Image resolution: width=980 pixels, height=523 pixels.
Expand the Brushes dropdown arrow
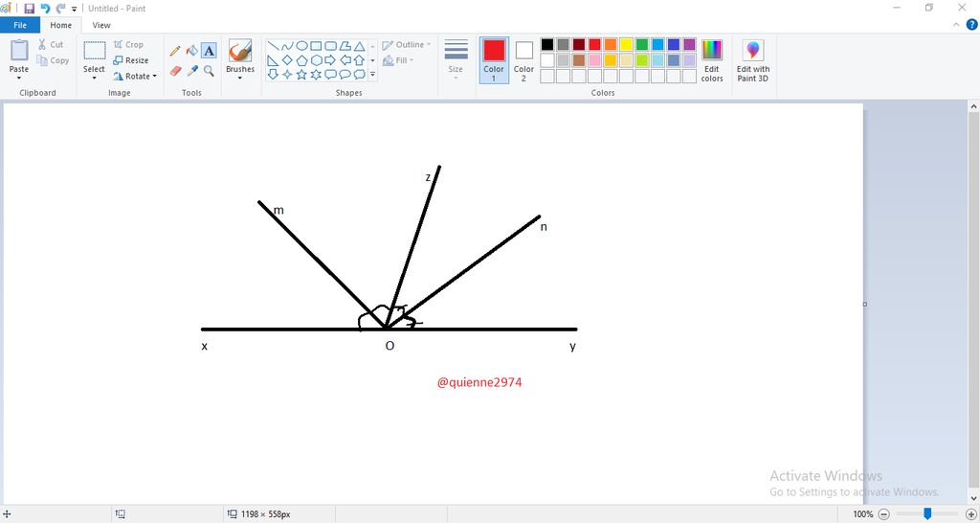[240, 79]
